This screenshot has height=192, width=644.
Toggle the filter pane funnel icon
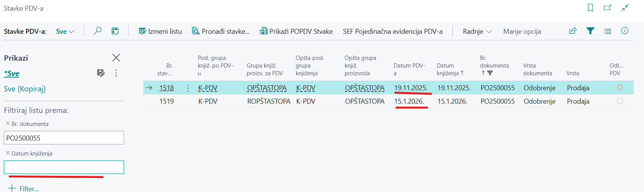[590, 31]
